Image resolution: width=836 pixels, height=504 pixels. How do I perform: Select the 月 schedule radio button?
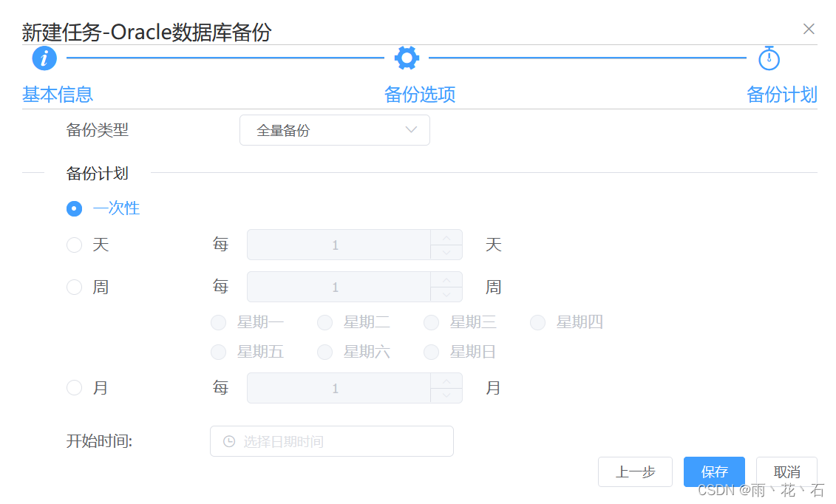click(74, 387)
